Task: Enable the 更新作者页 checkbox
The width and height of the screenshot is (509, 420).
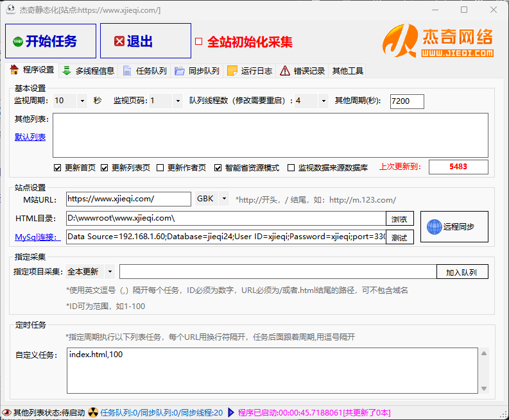Action: click(x=160, y=168)
